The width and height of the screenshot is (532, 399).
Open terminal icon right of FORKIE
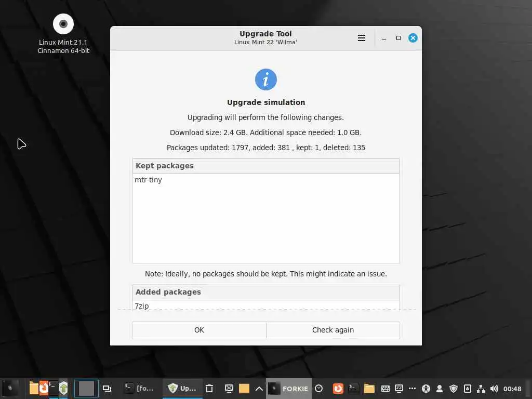point(353,389)
